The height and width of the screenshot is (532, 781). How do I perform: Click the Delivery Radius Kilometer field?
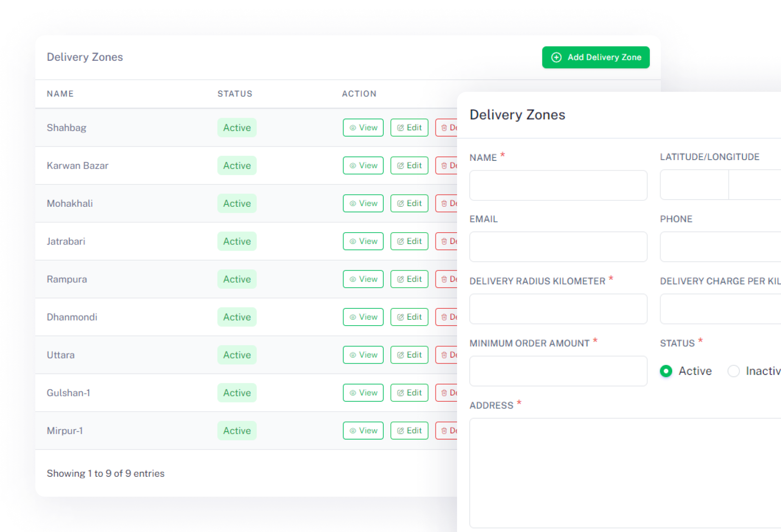click(x=558, y=309)
